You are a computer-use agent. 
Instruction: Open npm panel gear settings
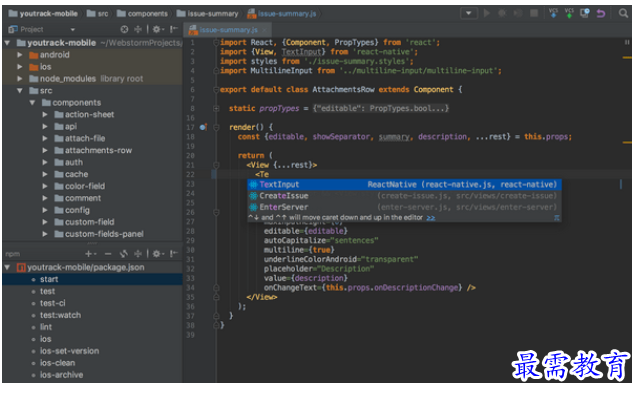pyautogui.click(x=158, y=254)
